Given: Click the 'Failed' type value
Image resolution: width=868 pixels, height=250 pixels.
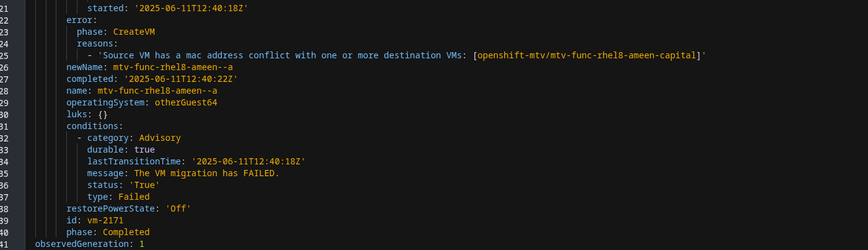Looking at the screenshot, I should point(134,197).
